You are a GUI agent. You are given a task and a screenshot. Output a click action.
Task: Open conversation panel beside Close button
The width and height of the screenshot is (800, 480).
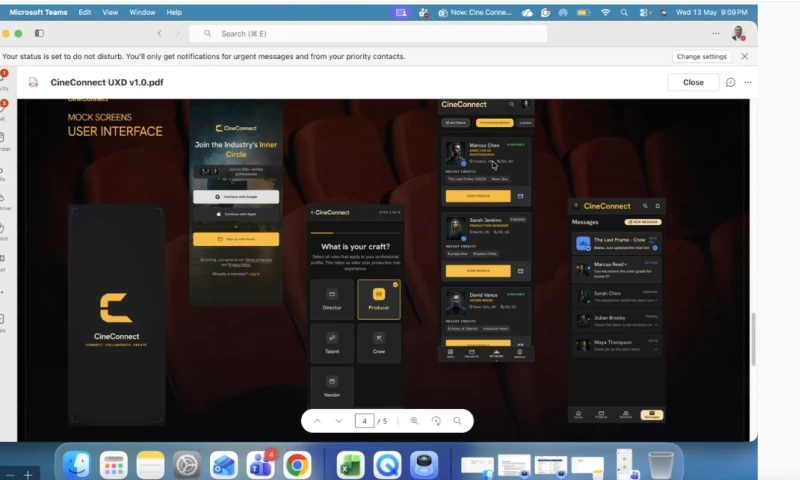[731, 82]
